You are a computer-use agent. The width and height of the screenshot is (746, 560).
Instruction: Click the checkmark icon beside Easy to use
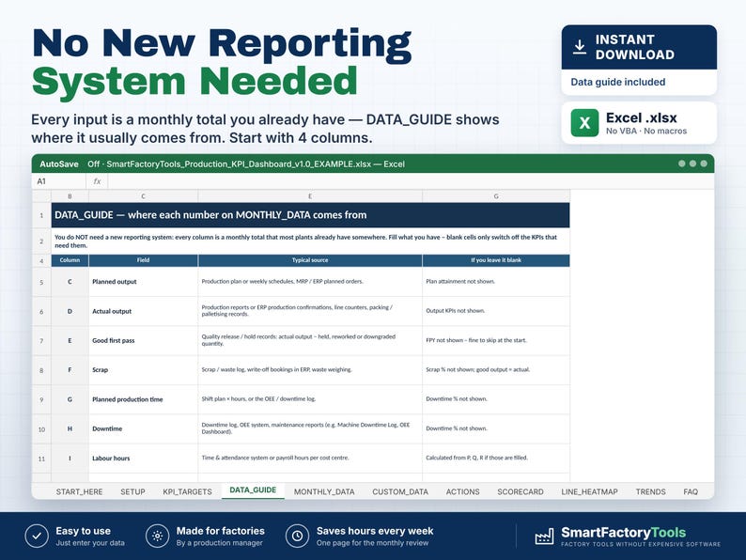[37, 537]
